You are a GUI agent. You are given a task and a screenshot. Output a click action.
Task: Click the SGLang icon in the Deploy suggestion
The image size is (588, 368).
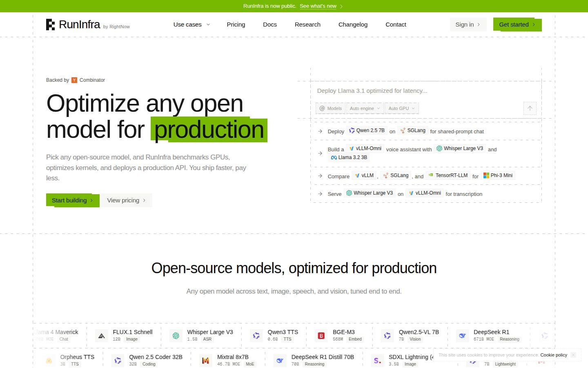tap(403, 130)
